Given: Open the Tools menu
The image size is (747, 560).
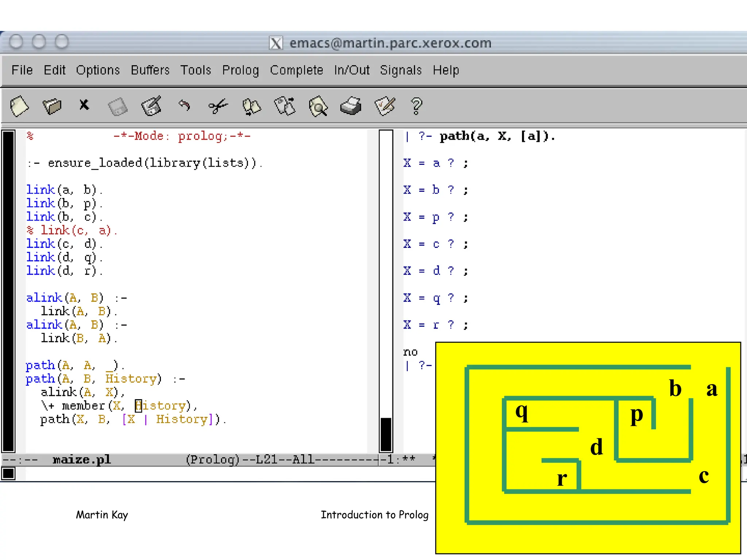Looking at the screenshot, I should pos(196,70).
